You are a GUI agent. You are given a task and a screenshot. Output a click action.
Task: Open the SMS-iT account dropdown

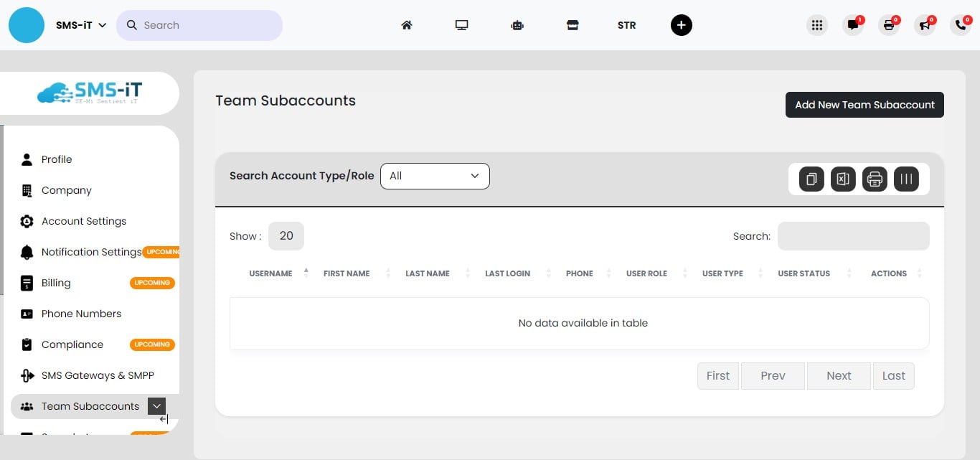point(81,25)
